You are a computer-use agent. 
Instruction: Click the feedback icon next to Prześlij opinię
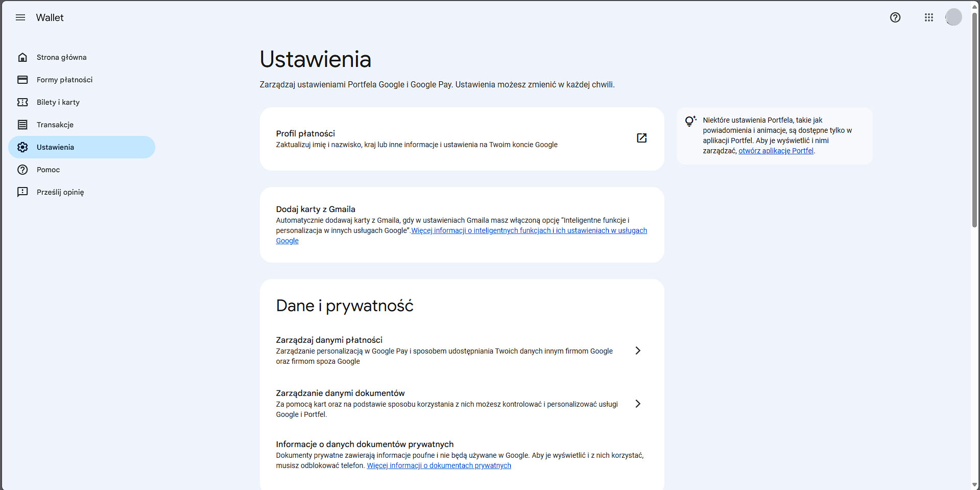(x=22, y=192)
